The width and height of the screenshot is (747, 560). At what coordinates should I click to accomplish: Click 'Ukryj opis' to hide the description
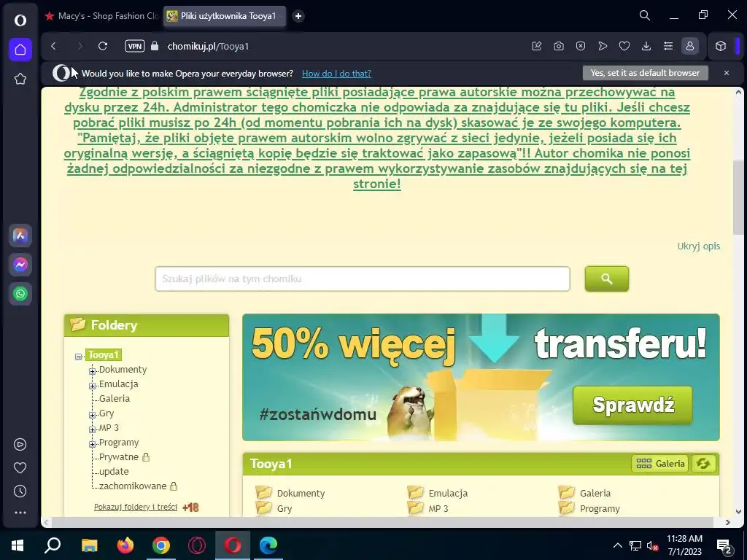[698, 246]
